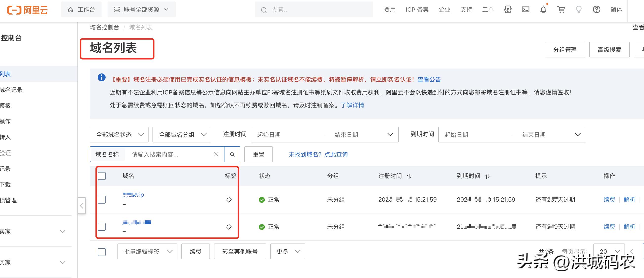
Task: Click 续费 link on the first domain
Action: coord(609,200)
